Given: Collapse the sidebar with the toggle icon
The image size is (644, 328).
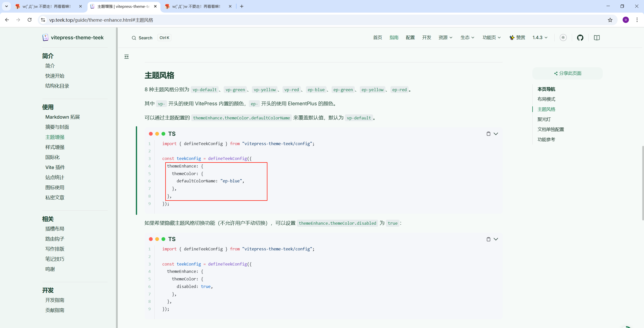Looking at the screenshot, I should (127, 57).
